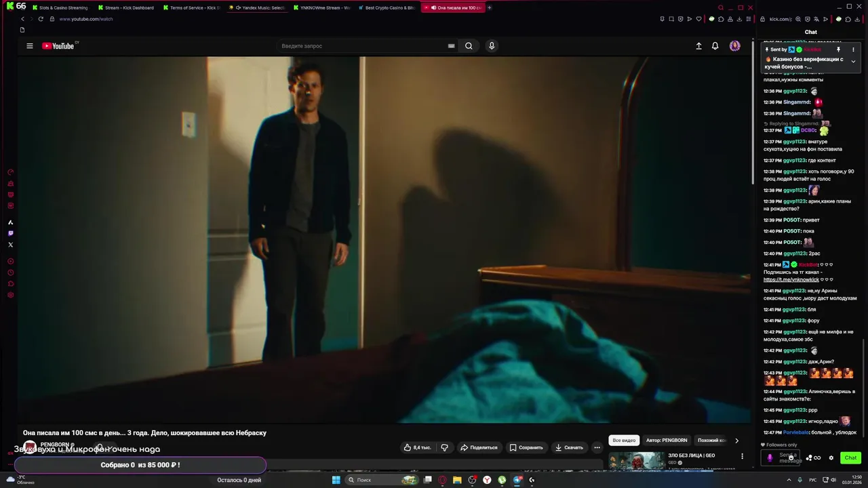Screen dimensions: 868x488
Task: Focus the YouTube search field "Введите запрос"
Action: point(363,46)
